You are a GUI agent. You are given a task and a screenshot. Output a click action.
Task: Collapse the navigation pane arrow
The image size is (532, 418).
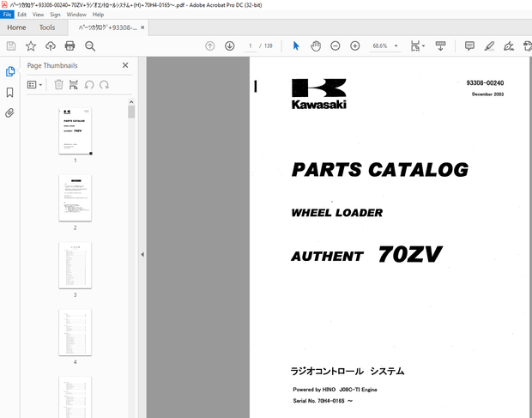[x=142, y=254]
